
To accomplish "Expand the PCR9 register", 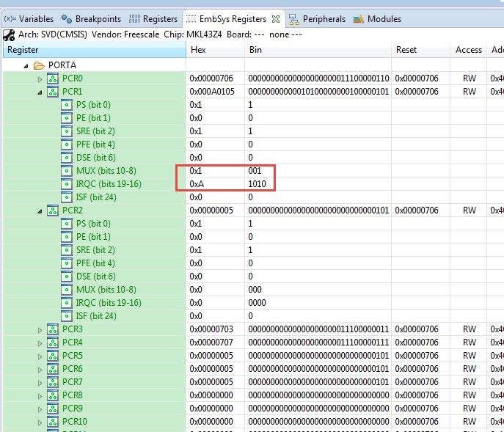I will (40, 409).
